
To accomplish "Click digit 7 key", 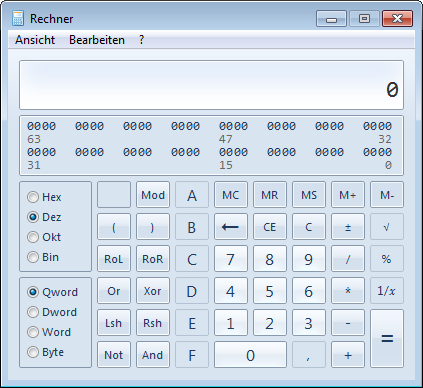I will pos(231,259).
